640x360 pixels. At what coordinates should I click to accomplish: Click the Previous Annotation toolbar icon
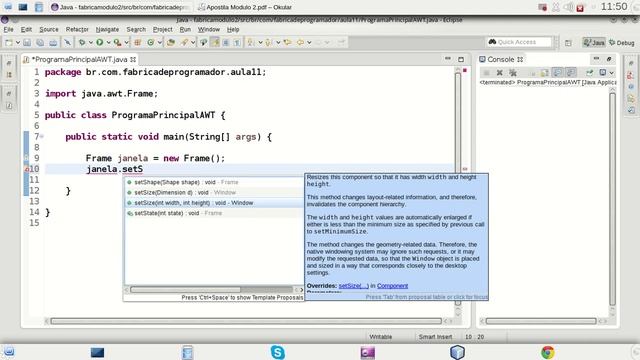269,42
